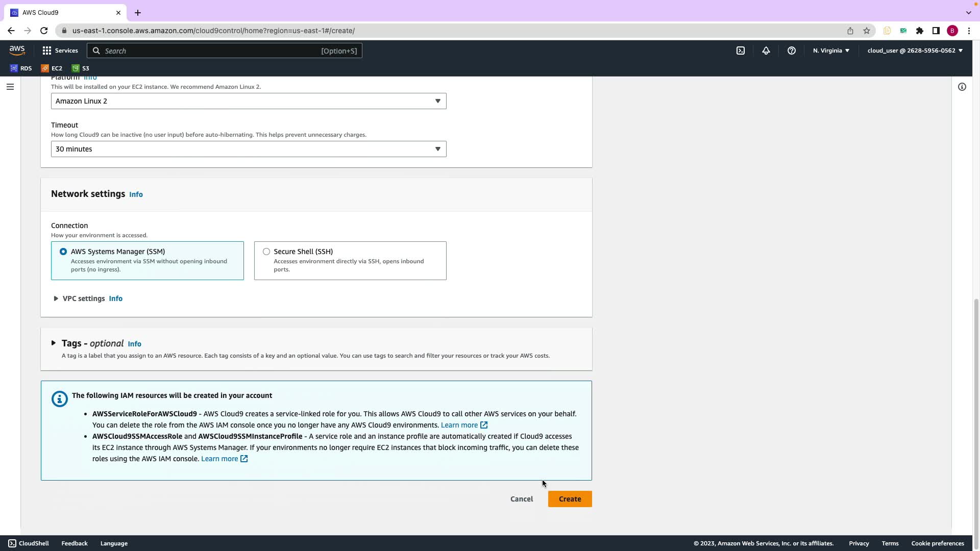Select AWS Systems Manager (SSM) connection
This screenshot has width=980, height=551.
click(63, 252)
